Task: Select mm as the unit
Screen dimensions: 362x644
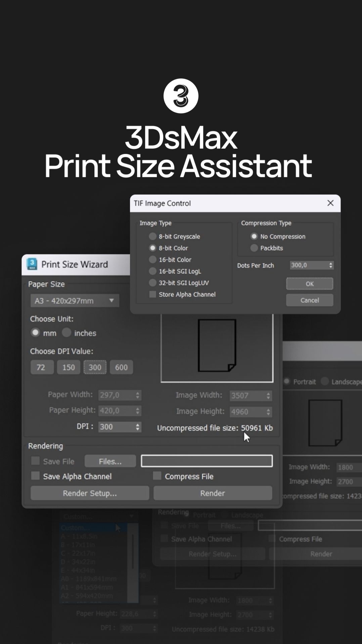Action: (x=35, y=333)
